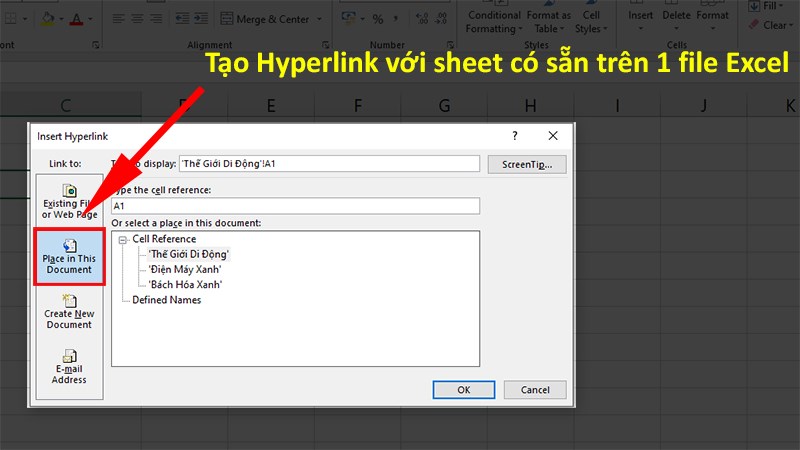The height and width of the screenshot is (450, 800).
Task: Open Conditional Formatting dropdown
Action: [x=493, y=22]
